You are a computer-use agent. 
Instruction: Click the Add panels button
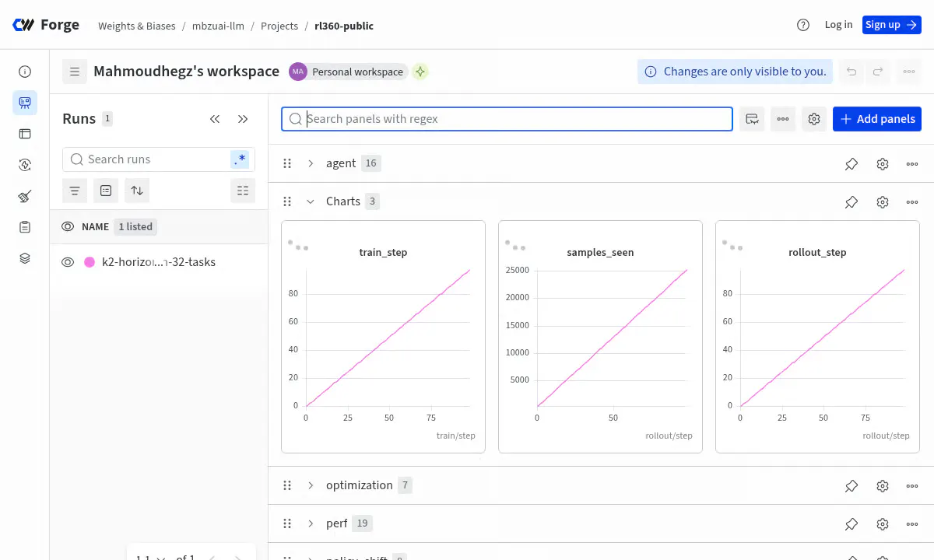877,119
